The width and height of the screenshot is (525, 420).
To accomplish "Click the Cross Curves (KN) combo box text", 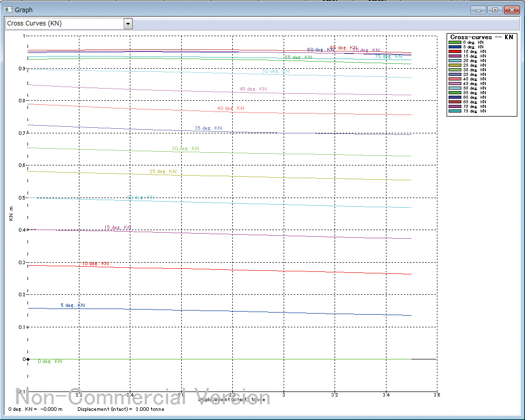I will [x=34, y=23].
